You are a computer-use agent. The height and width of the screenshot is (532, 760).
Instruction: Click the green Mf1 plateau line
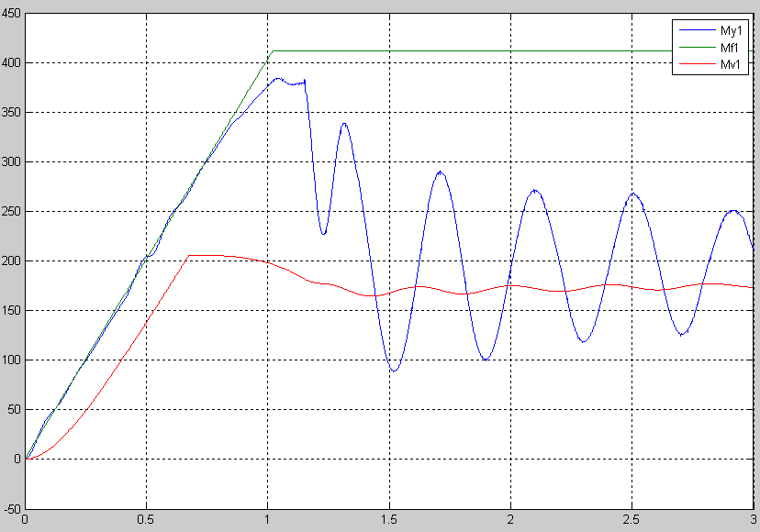[x=473, y=50]
